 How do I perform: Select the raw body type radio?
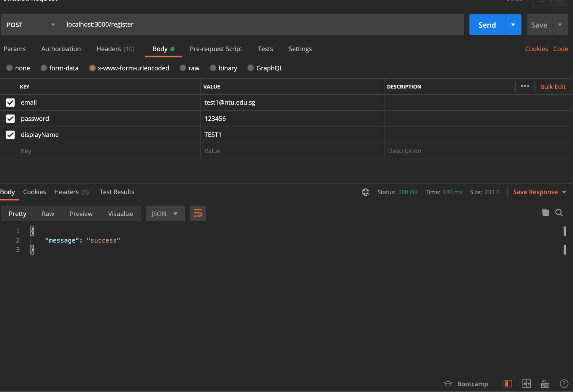tap(183, 68)
